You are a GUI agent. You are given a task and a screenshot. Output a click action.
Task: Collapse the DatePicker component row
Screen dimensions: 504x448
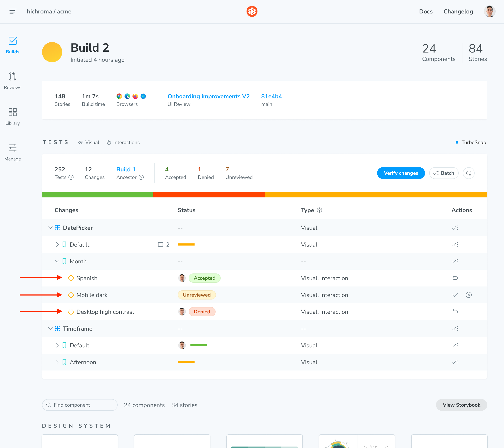50,228
